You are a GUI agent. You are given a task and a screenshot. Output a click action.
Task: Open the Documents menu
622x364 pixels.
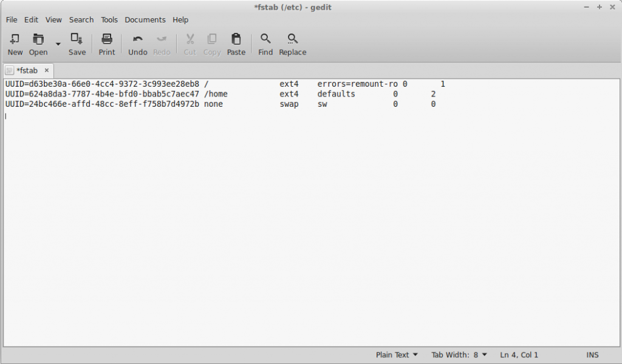pyautogui.click(x=145, y=20)
